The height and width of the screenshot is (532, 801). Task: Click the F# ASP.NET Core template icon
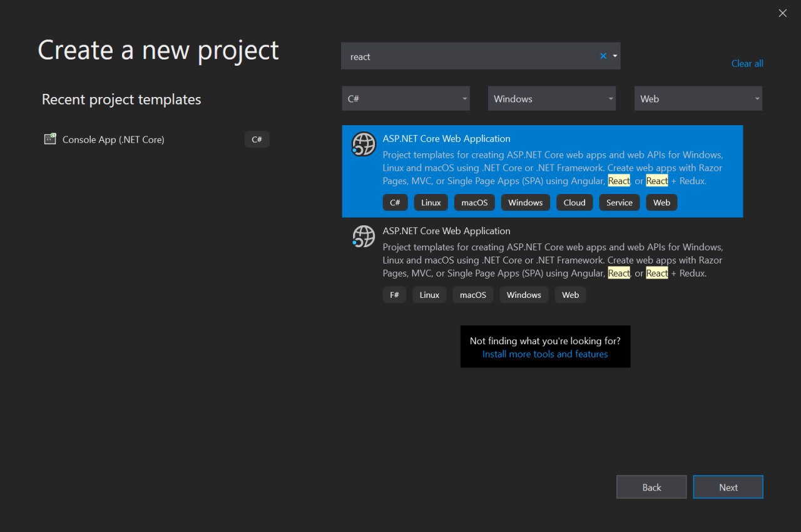(x=364, y=237)
